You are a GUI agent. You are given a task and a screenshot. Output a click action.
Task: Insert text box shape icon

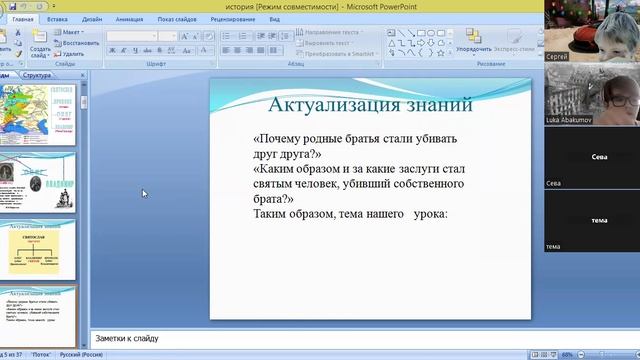pos(391,33)
